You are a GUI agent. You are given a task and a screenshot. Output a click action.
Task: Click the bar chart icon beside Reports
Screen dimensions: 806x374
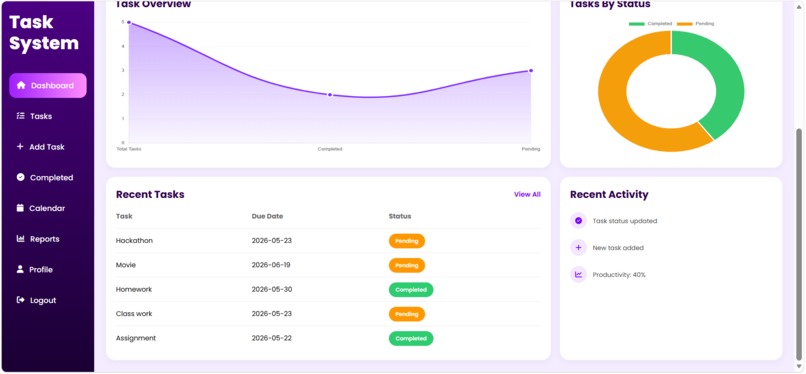(x=21, y=238)
